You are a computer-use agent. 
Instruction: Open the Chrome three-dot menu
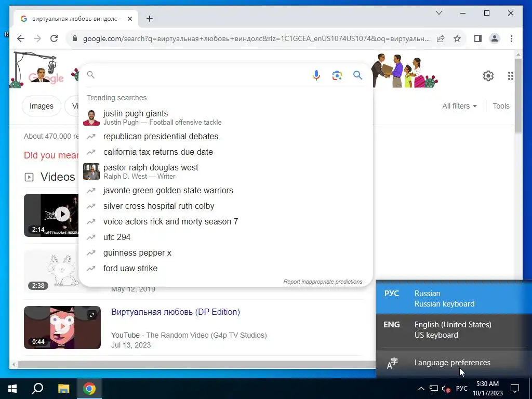pyautogui.click(x=511, y=38)
